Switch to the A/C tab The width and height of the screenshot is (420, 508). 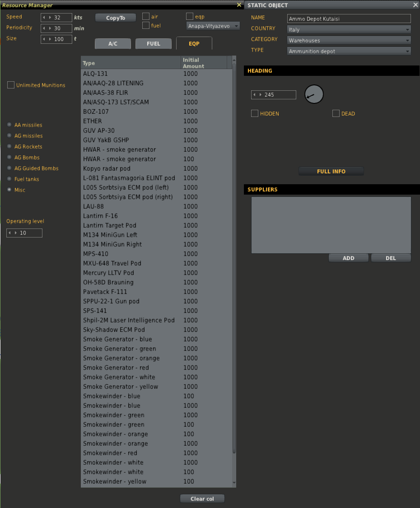click(113, 44)
